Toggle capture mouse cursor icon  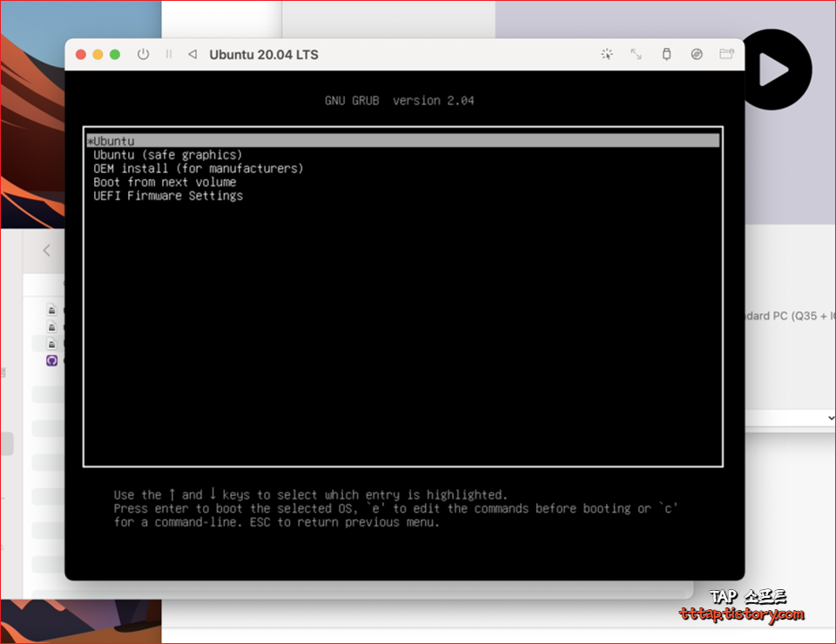point(607,54)
